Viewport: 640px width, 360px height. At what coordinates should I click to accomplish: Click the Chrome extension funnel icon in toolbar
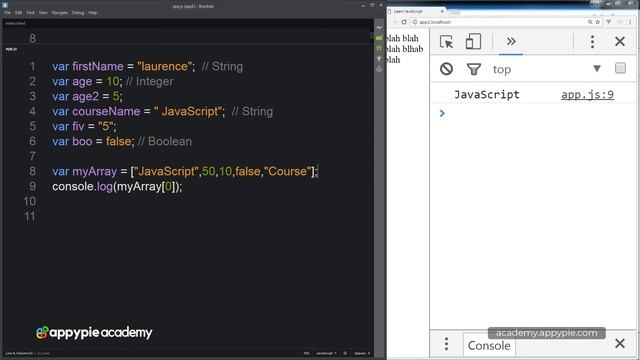tap(609, 22)
